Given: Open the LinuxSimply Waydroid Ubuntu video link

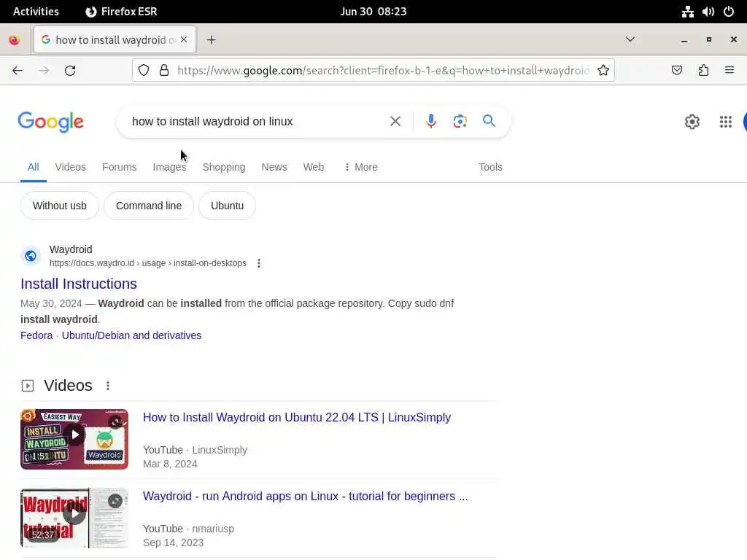Looking at the screenshot, I should pos(297,418).
